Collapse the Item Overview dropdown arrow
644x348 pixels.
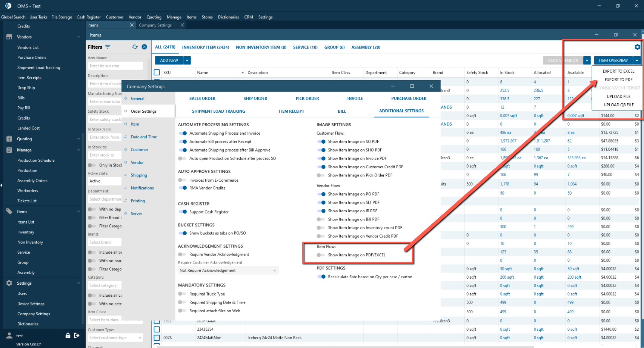pyautogui.click(x=637, y=60)
